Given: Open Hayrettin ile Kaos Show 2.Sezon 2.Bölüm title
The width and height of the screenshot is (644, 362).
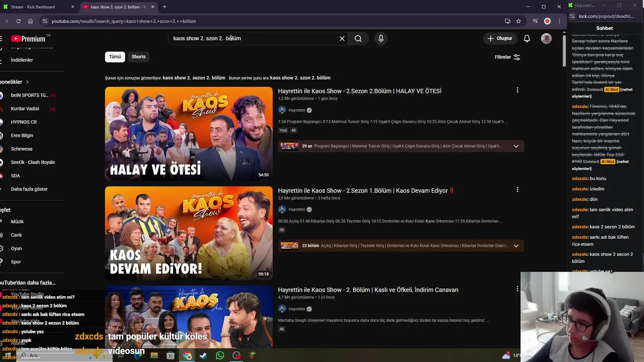Looking at the screenshot, I should (x=360, y=91).
